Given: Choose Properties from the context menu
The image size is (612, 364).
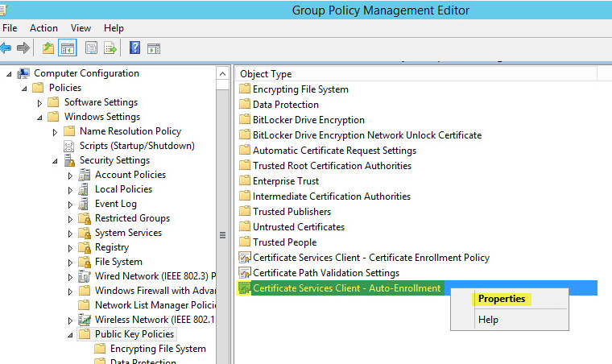Looking at the screenshot, I should pyautogui.click(x=502, y=299).
